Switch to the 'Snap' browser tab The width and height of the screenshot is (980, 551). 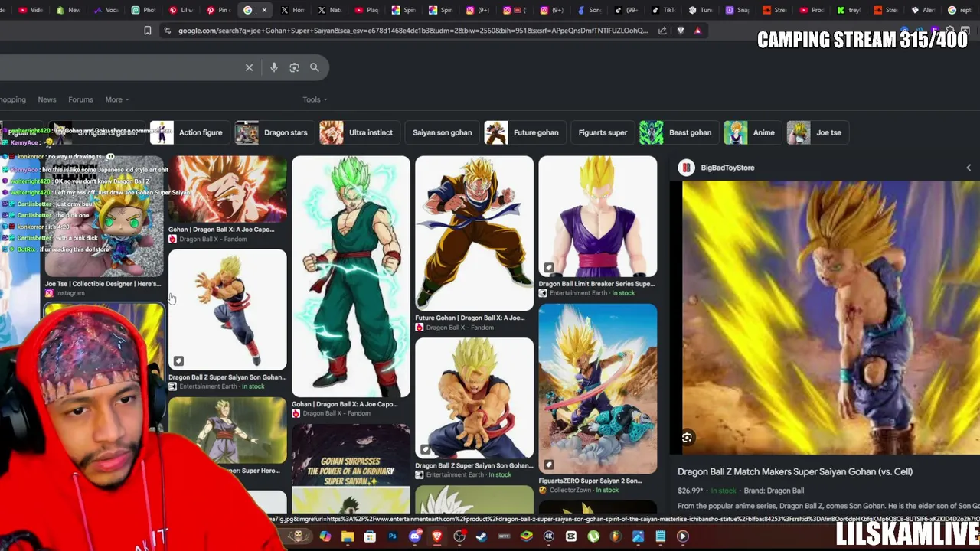[x=737, y=10]
